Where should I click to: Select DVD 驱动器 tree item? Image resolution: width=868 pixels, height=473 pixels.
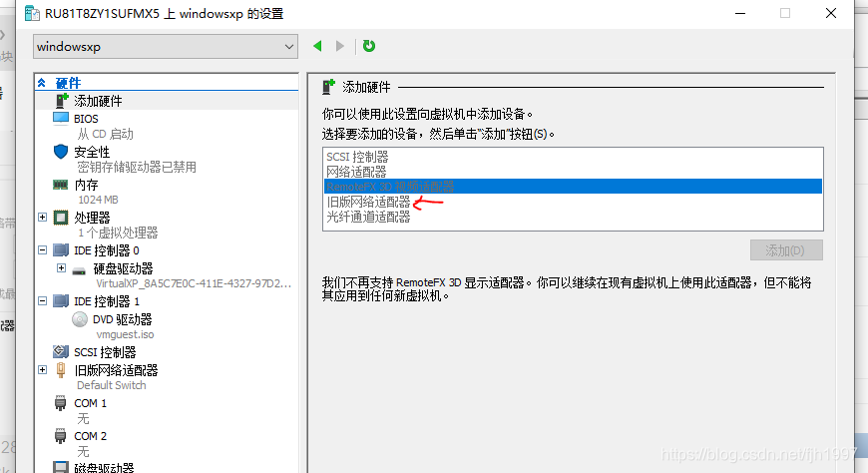[x=123, y=319]
